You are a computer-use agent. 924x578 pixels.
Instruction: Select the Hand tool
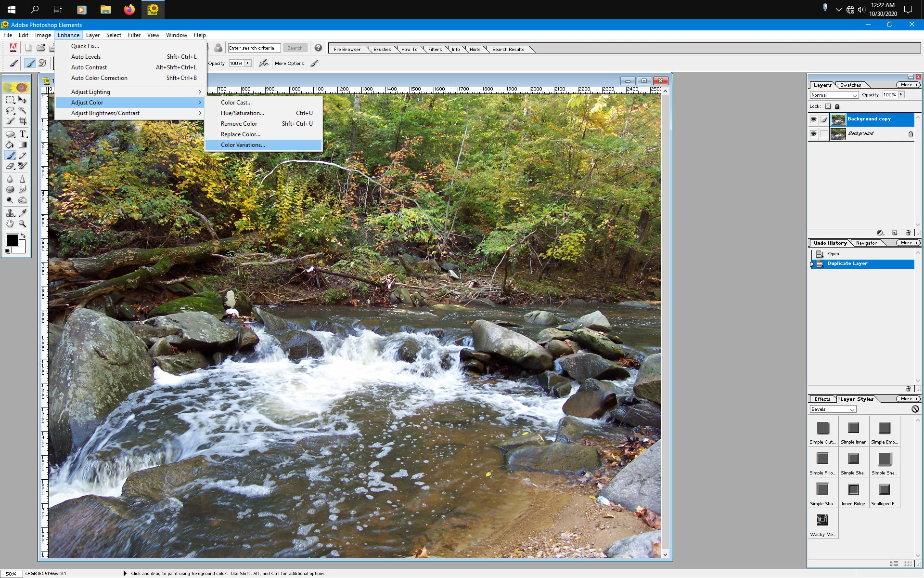click(x=10, y=223)
